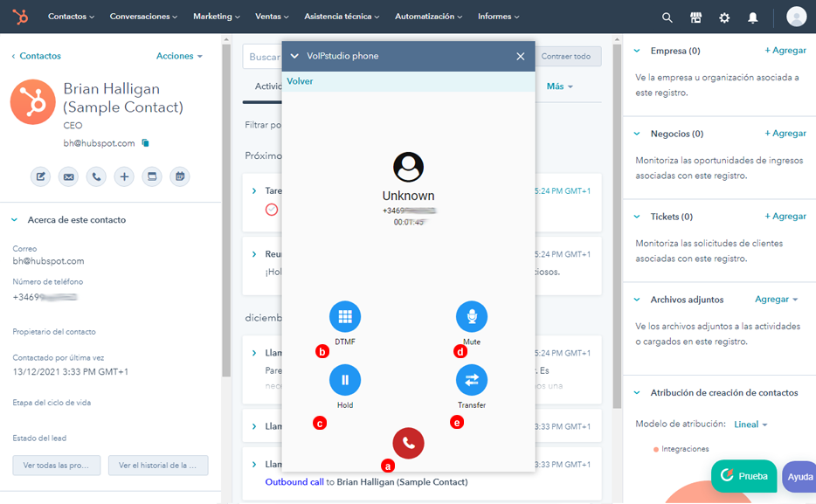Add a ticket with Tickets Agregar
This screenshot has width=816, height=504.
pos(785,216)
